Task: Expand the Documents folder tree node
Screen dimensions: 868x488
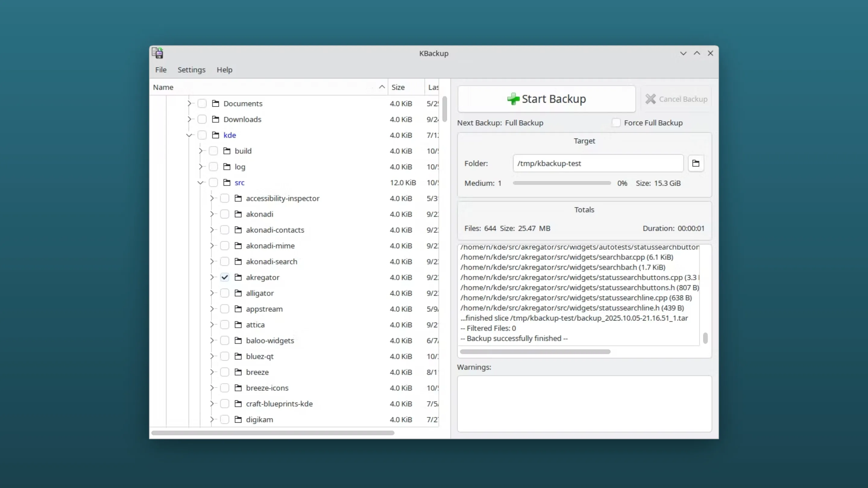Action: click(189, 103)
